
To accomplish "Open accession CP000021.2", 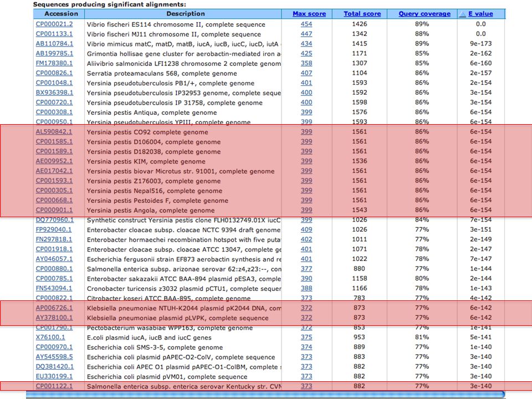I will [x=54, y=24].
